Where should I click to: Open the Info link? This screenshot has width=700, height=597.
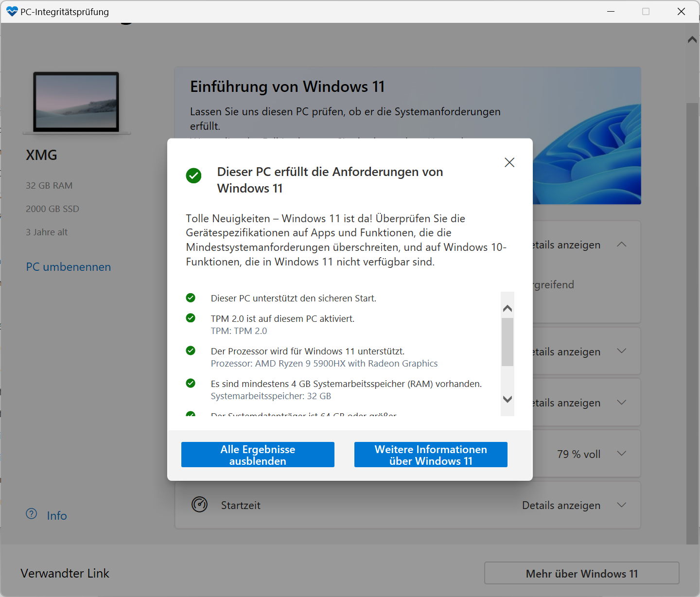[x=57, y=515]
